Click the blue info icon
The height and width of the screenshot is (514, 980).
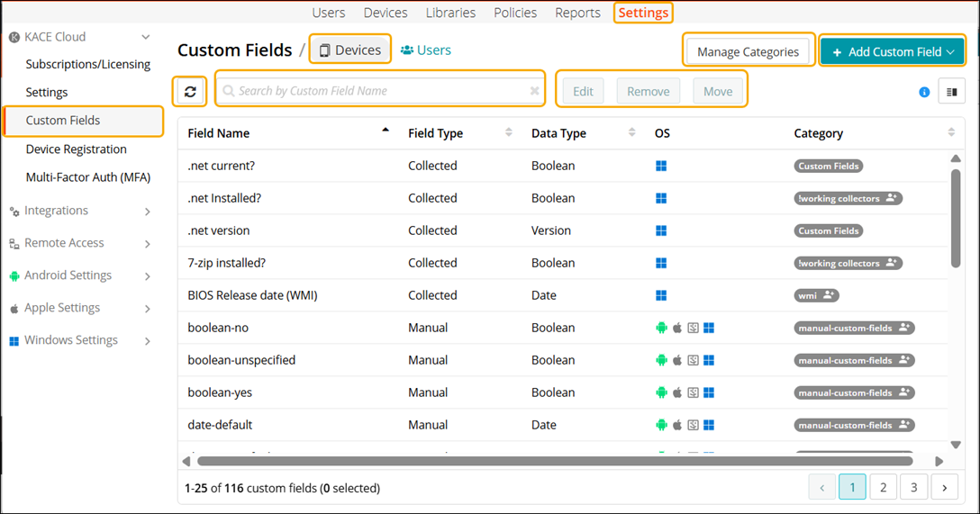(924, 92)
